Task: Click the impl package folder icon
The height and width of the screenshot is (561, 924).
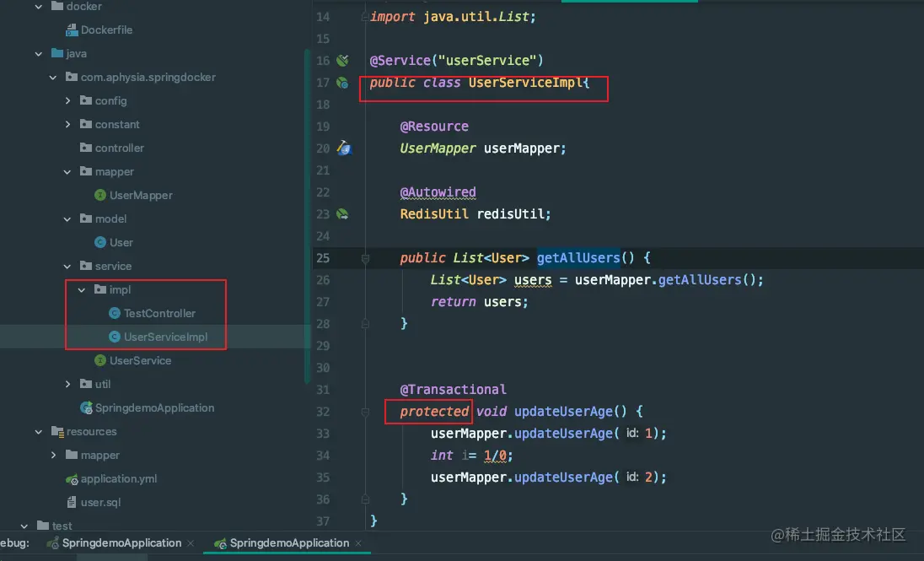Action: 100,289
